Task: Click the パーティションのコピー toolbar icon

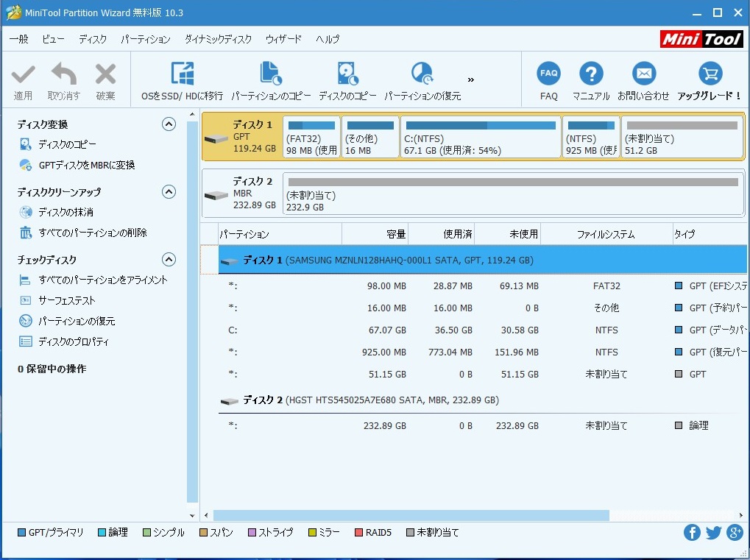Action: click(271, 74)
